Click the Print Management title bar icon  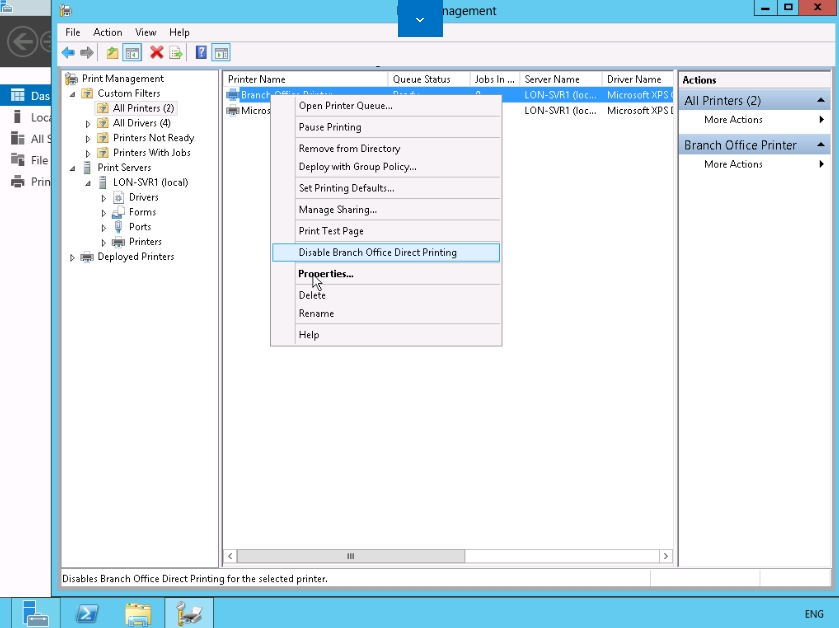pyautogui.click(x=66, y=10)
